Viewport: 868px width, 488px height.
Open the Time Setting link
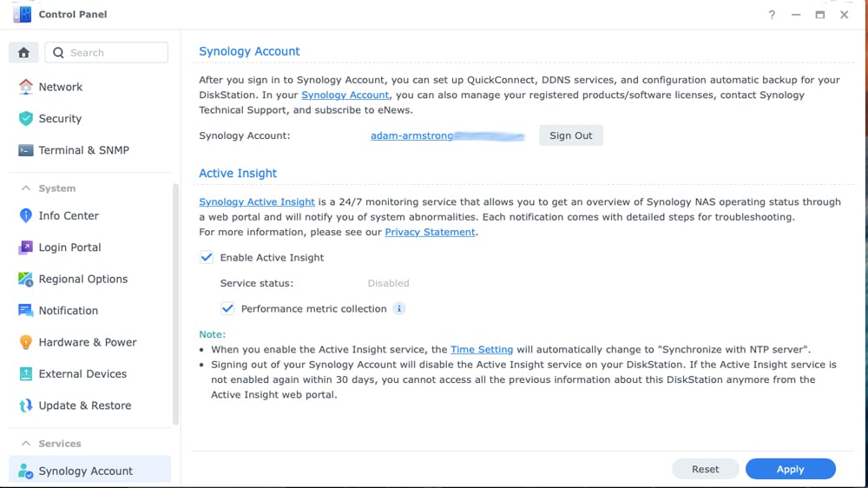[482, 350]
